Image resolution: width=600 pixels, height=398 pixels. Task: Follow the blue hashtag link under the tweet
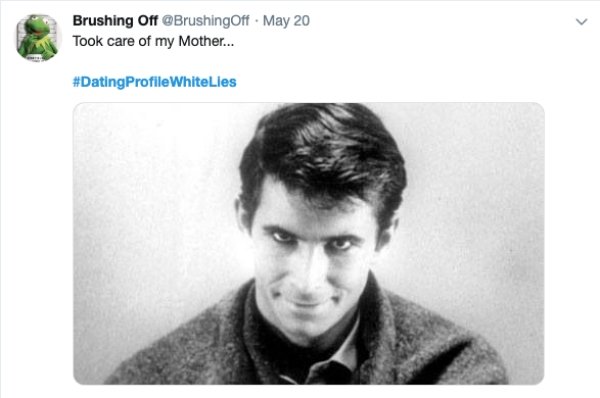pyautogui.click(x=154, y=82)
